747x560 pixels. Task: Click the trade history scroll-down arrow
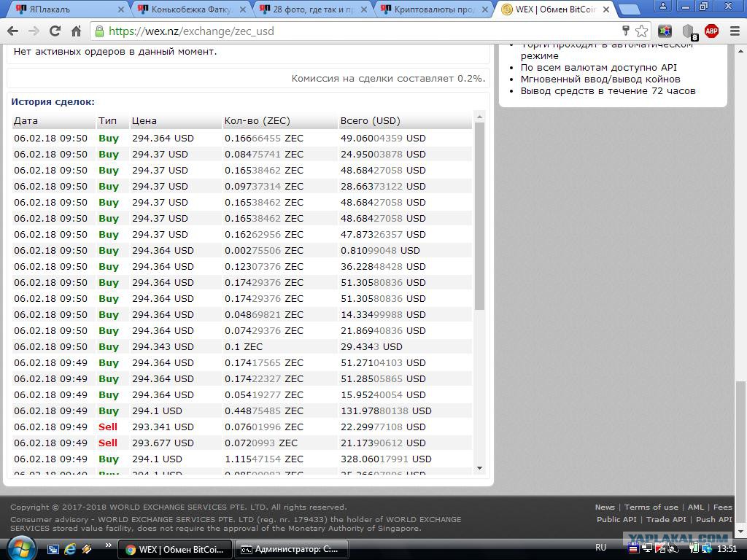(x=480, y=468)
